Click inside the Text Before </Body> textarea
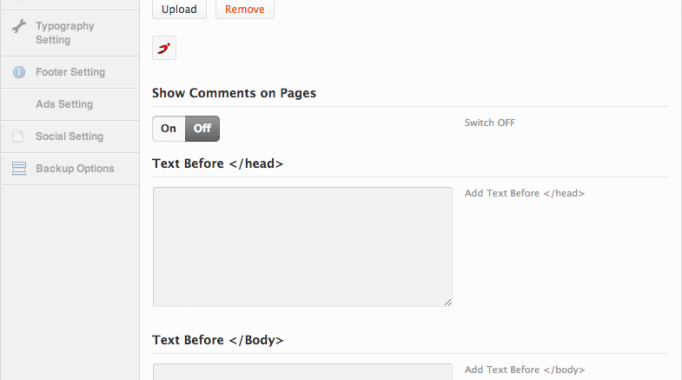This screenshot has width=682, height=380. tap(303, 372)
